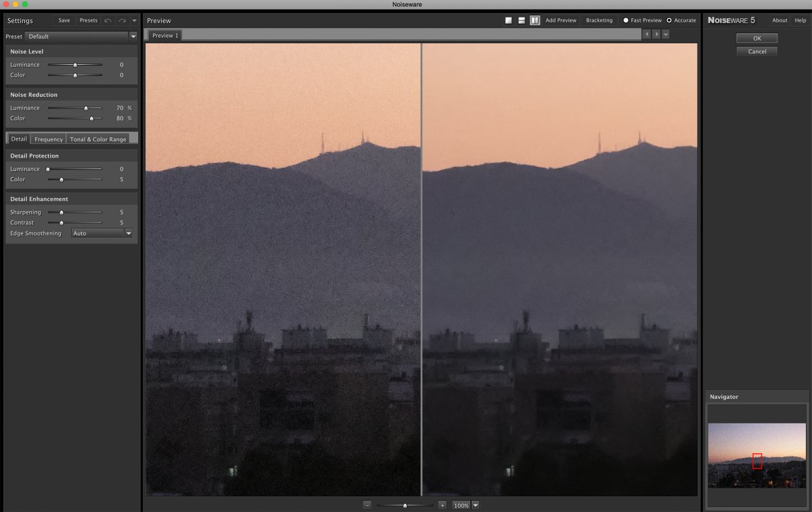Open the Presets button
812x512 pixels.
pyautogui.click(x=89, y=20)
